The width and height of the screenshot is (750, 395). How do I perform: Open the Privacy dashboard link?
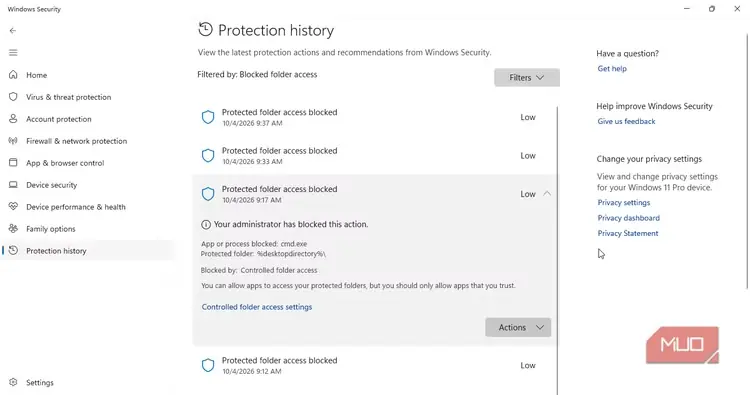[629, 218]
